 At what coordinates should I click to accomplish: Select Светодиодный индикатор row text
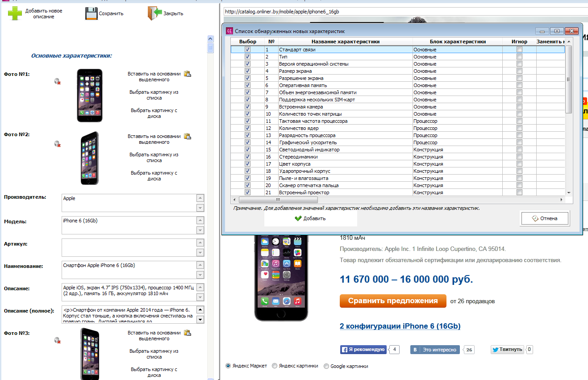coord(309,150)
